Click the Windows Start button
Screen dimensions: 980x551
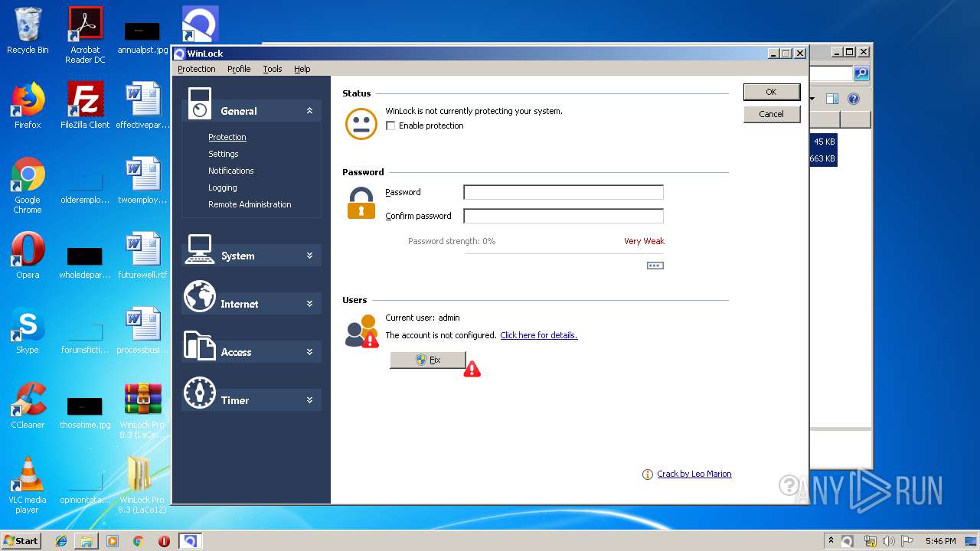(x=21, y=540)
